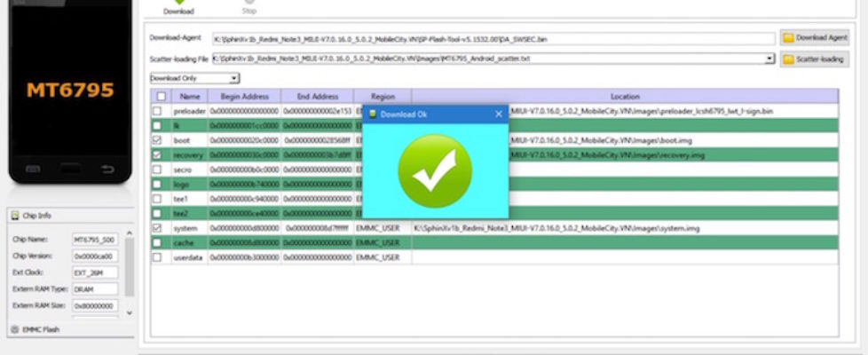Image resolution: width=868 pixels, height=355 pixels.
Task: Click the Scatter-loading browse button
Action: 814,59
